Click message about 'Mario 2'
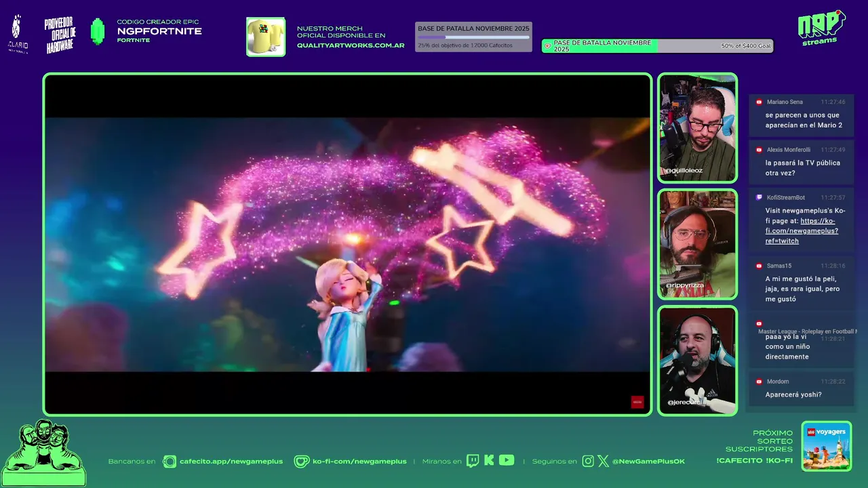The width and height of the screenshot is (868, 488). pos(804,120)
